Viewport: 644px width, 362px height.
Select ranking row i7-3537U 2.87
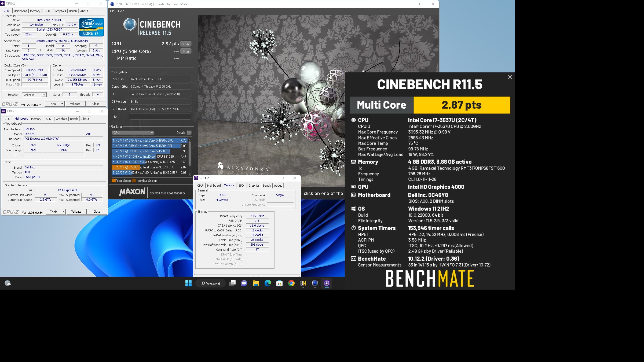pos(149,167)
